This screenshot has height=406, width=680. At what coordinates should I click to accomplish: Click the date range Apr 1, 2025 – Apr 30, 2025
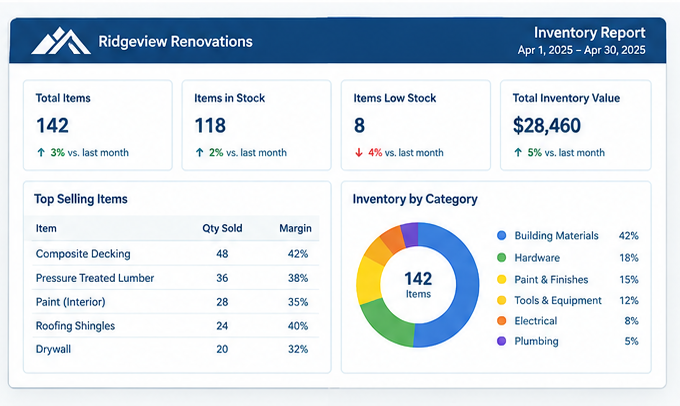[581, 50]
